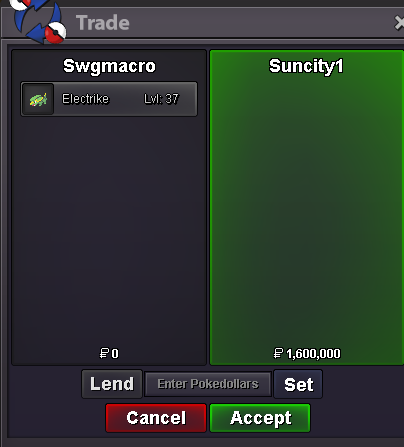
Task: Close the Trade window with X
Action: (x=399, y=23)
